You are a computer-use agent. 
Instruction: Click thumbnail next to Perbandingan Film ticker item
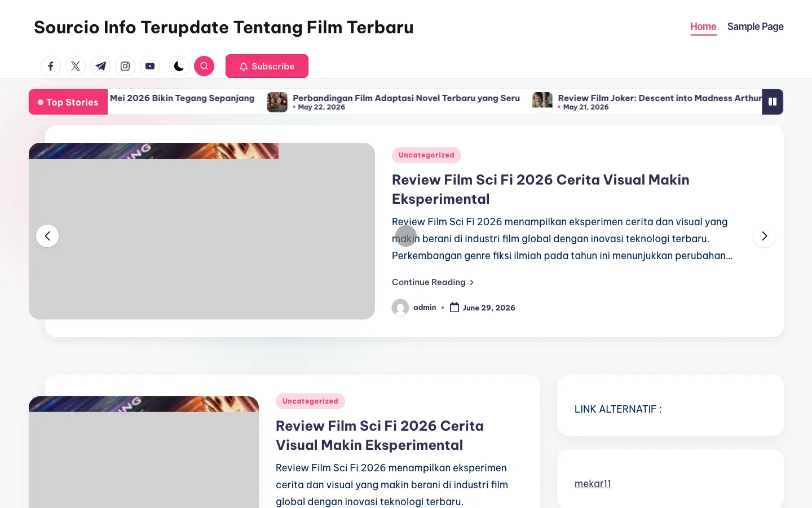pos(277,102)
